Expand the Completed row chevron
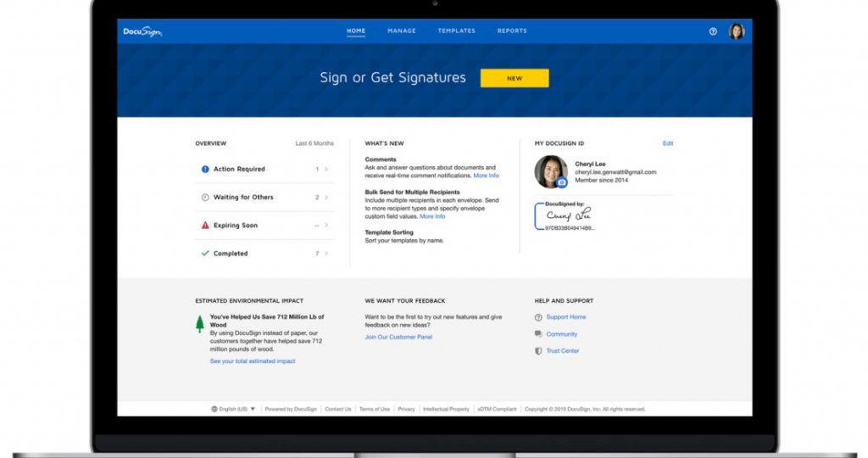Screen dimensions: 868x458 tap(326, 253)
